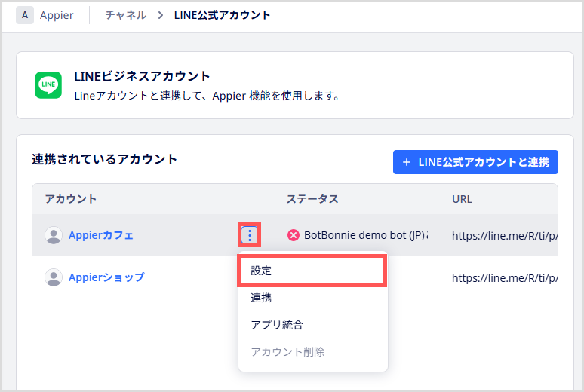
Task: Click the Appier workspace name
Action: point(57,15)
